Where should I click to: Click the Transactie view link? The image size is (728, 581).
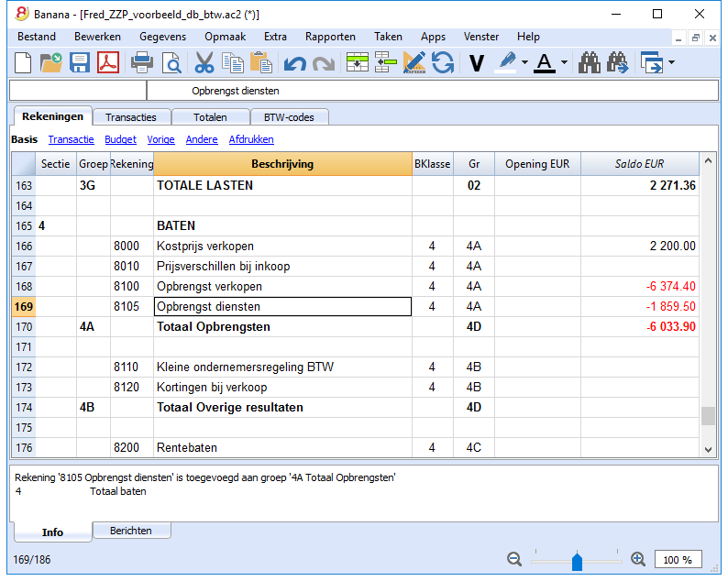coord(71,139)
